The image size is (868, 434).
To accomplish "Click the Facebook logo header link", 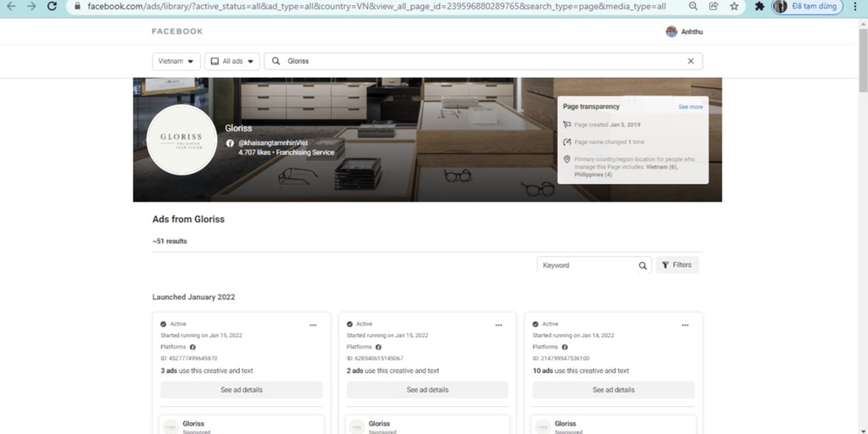I will 177,31.
